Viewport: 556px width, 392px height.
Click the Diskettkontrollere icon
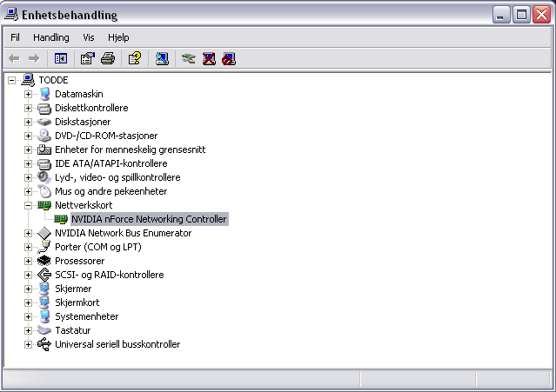pos(44,108)
